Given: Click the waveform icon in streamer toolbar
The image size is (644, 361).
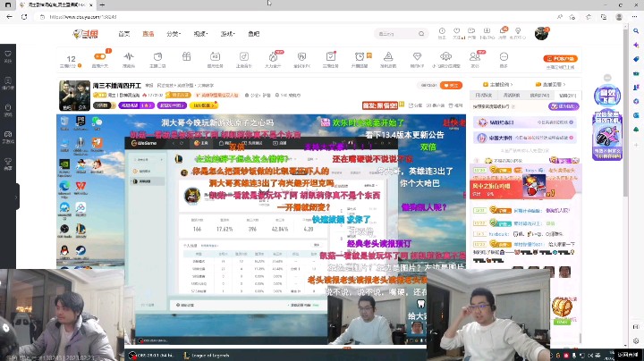Looking at the screenshot, I should (x=129, y=56).
